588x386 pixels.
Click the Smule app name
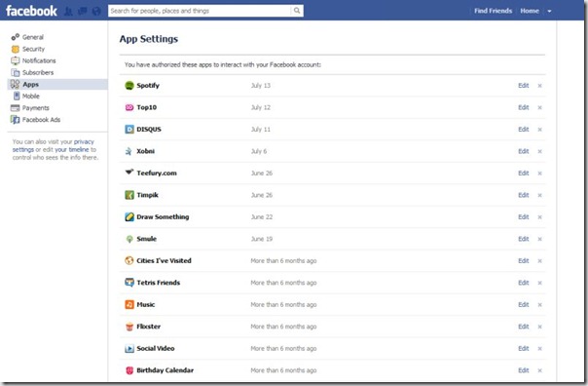point(147,239)
